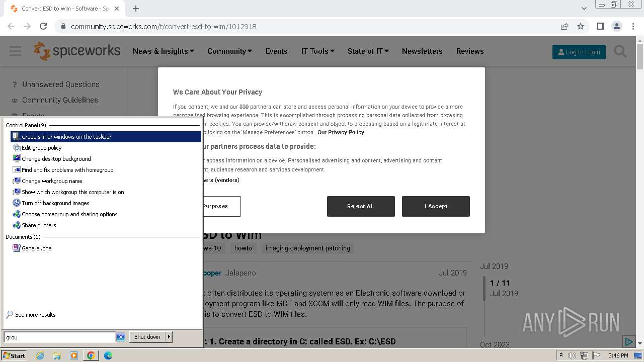Open the Newsletters nav item
Viewport: 644px width, 362px height.
(x=422, y=51)
